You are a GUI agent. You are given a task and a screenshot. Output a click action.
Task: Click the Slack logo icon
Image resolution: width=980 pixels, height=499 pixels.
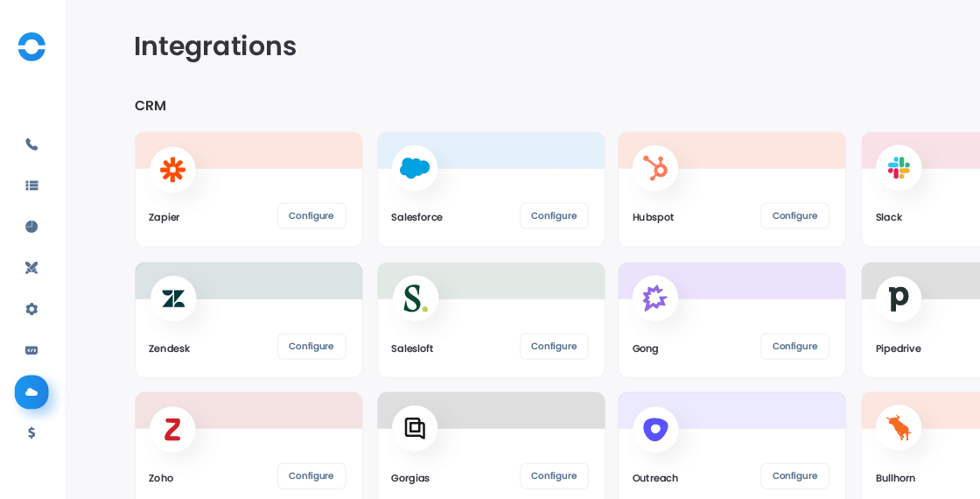(x=899, y=167)
